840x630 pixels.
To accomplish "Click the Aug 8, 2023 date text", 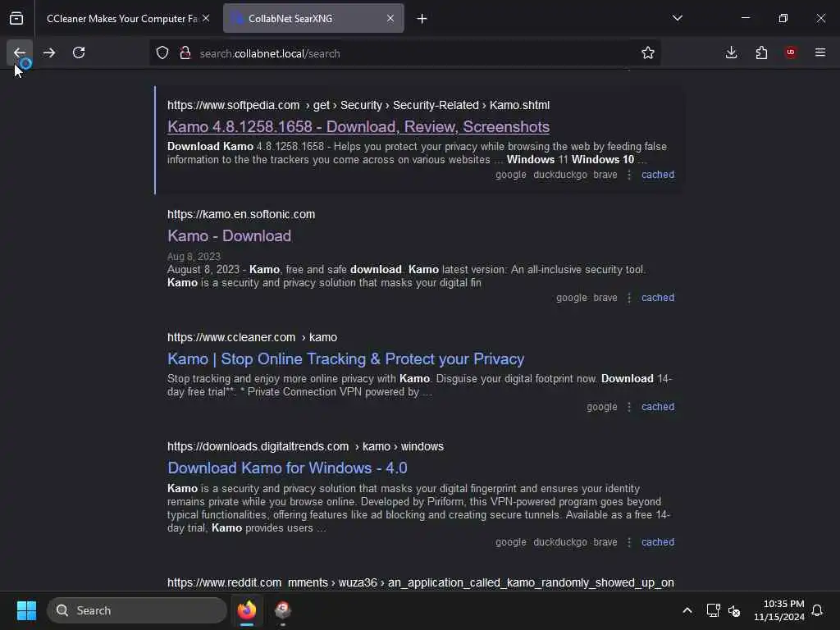I will 194,257.
